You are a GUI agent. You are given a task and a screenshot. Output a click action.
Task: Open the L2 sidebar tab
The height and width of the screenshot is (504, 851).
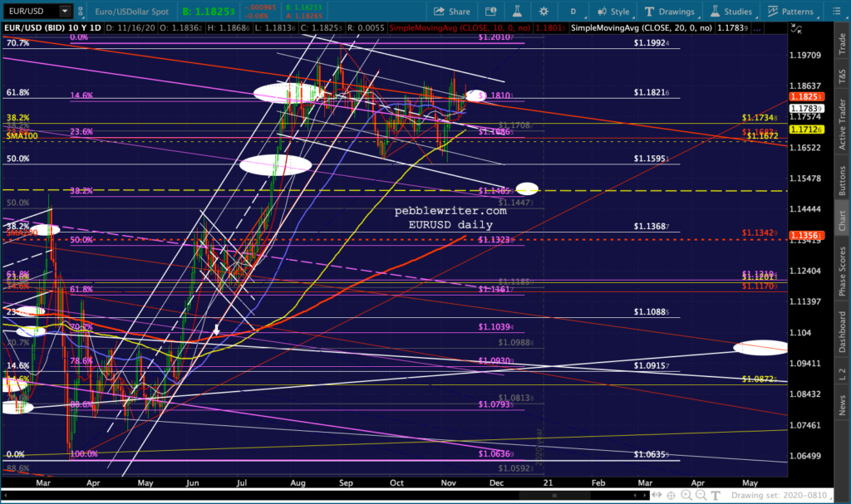click(842, 374)
